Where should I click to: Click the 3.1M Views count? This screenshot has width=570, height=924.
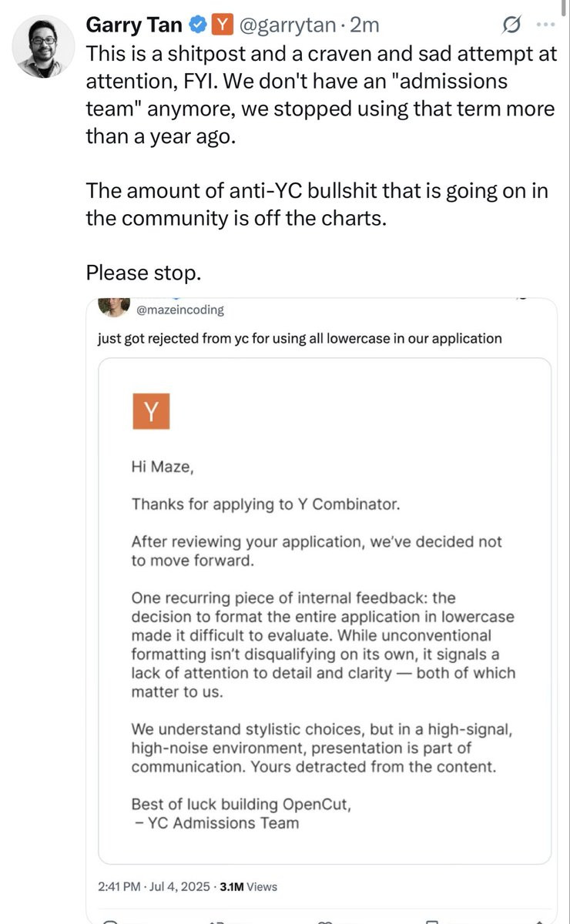tap(248, 886)
